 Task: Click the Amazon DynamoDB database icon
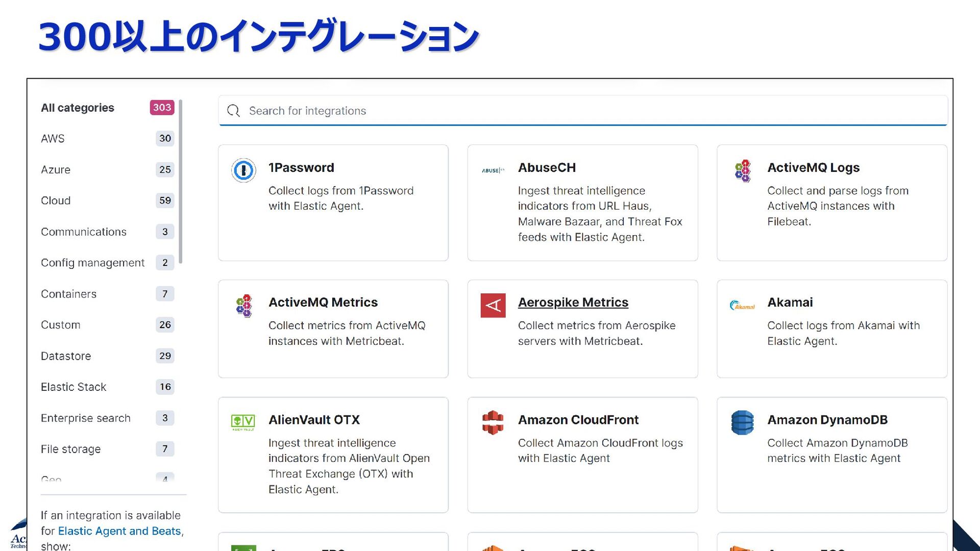click(x=742, y=422)
